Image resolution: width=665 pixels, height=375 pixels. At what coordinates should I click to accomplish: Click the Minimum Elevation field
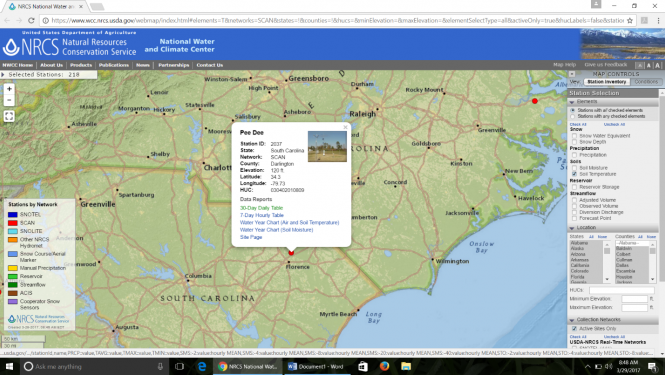(634, 299)
